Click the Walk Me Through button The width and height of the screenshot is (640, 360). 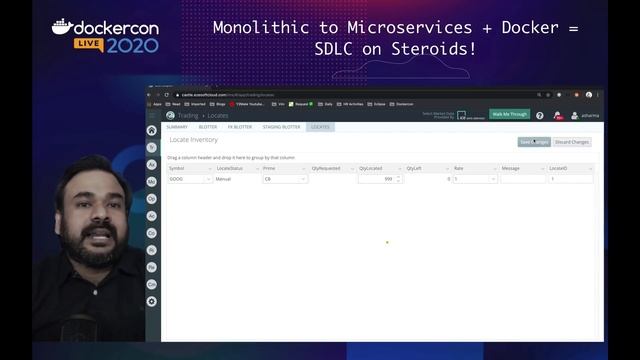pyautogui.click(x=509, y=114)
